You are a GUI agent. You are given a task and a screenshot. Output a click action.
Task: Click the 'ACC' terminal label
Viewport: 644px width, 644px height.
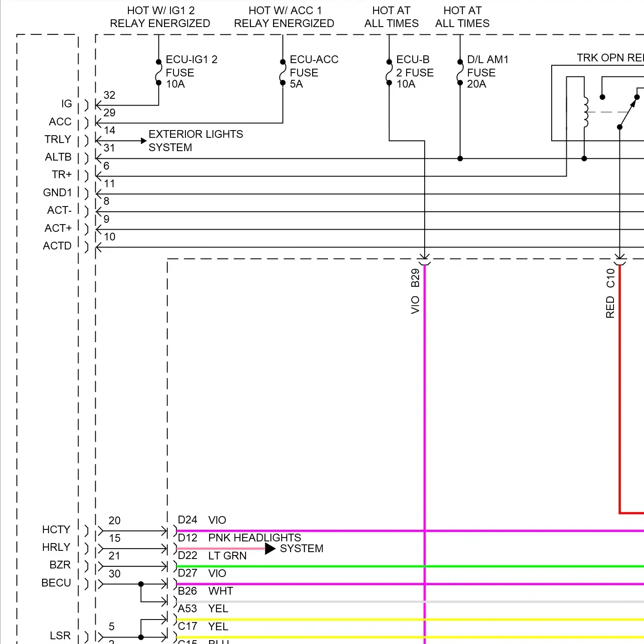(60, 122)
